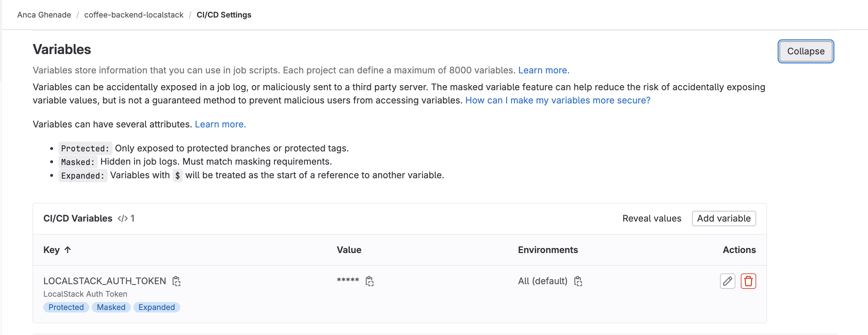Toggle the Key column sort arrow
The width and height of the screenshot is (868, 335).
tap(68, 250)
